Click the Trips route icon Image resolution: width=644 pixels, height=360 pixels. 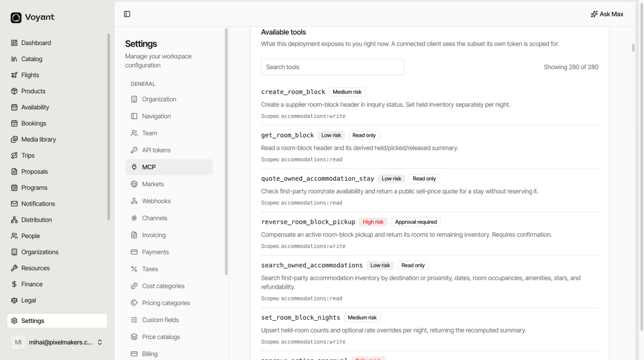(14, 156)
